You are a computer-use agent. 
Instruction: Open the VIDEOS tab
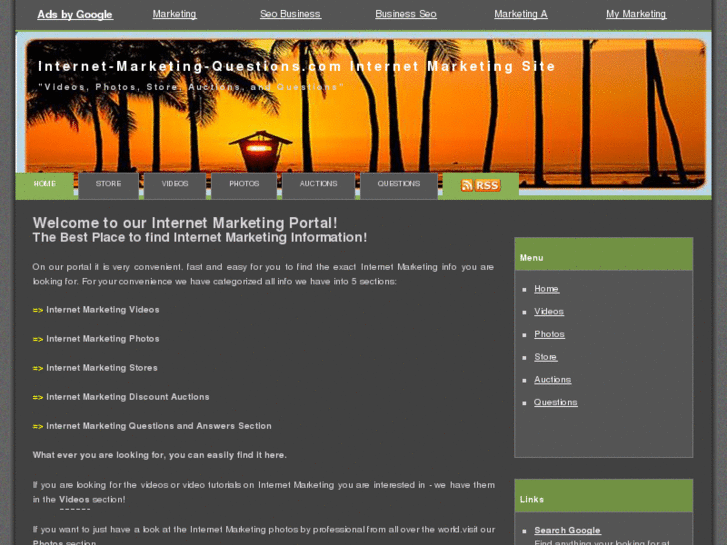(175, 186)
